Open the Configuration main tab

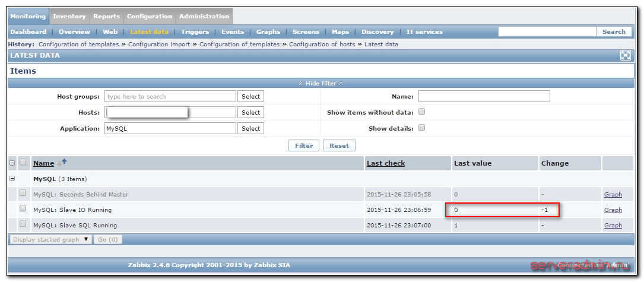149,17
